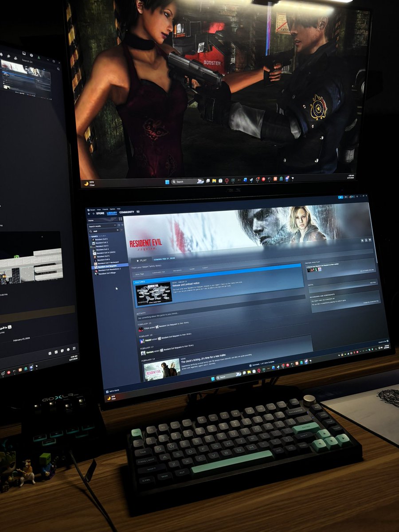Add game to favorites with the heart icon
Viewport: 399px width, 532px height.
click(x=370, y=240)
